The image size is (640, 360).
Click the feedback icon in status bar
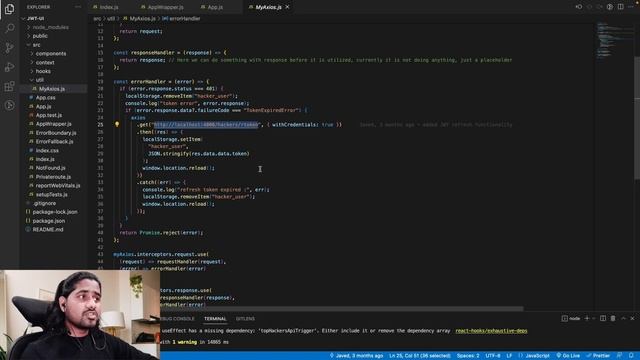pos(620,356)
